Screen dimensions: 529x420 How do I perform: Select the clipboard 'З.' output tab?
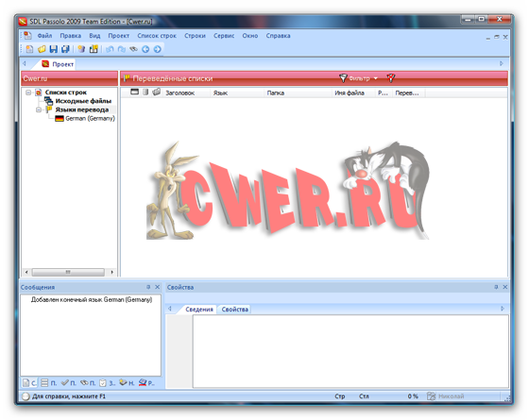[108, 383]
